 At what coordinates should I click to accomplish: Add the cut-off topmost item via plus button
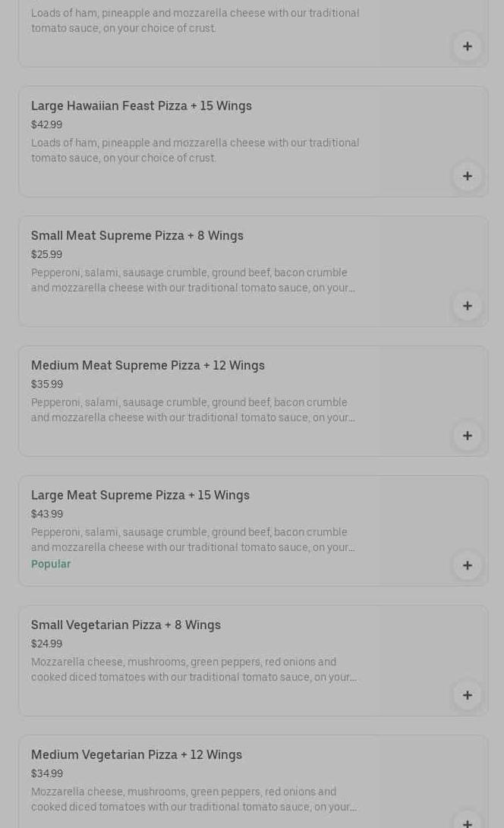tap(467, 46)
